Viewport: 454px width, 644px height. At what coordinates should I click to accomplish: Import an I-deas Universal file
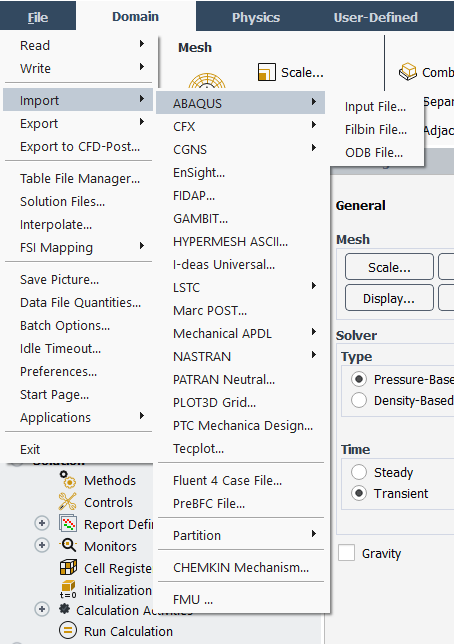coord(241,264)
